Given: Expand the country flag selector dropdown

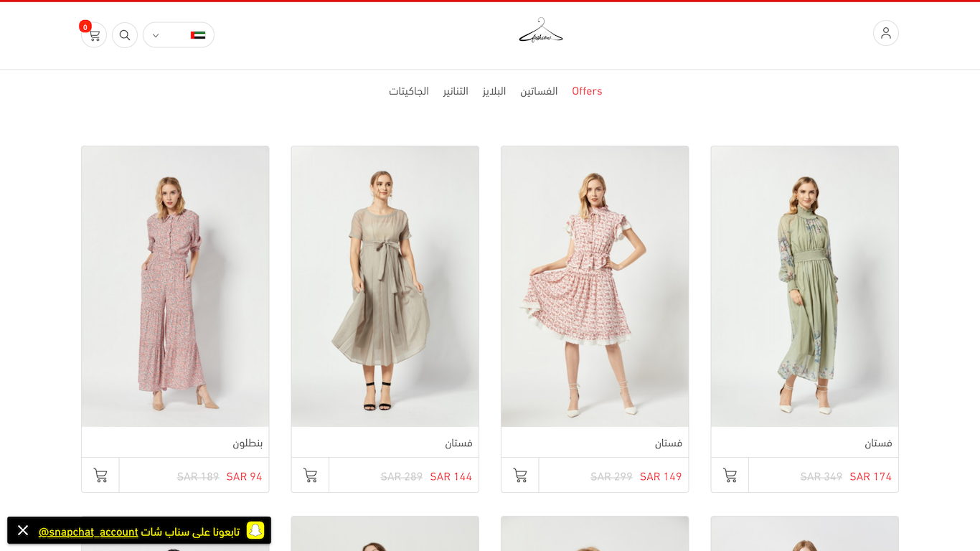Looking at the screenshot, I should pos(179,35).
